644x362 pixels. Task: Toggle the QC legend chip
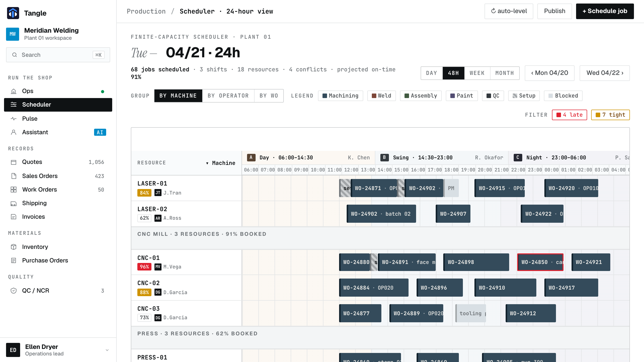coord(493,96)
